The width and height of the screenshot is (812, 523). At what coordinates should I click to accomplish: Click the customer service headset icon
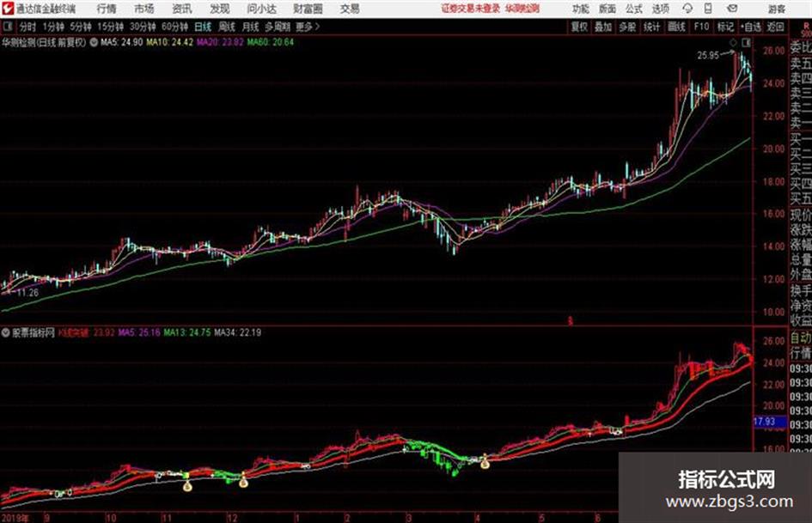(687, 9)
